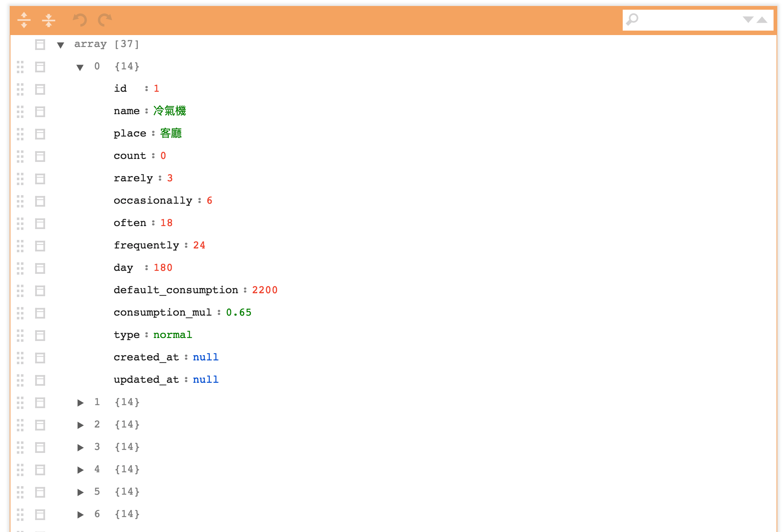Viewport: 784px width, 532px height.
Task: Click the id value 1
Action: pos(156,89)
